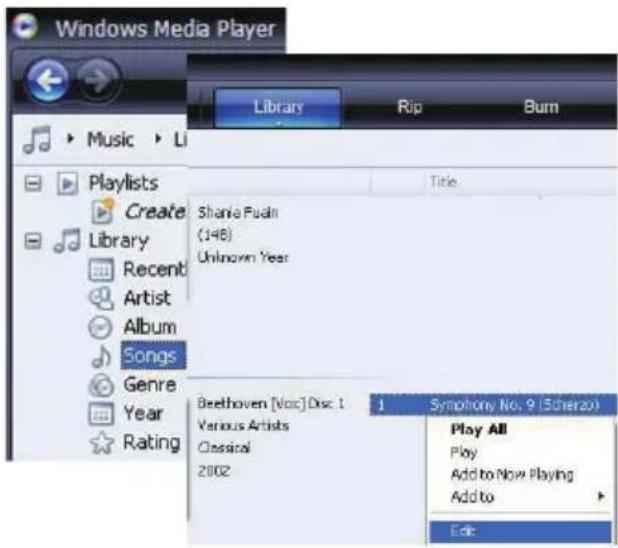Collapse the Library tree node
This screenshot has height=548, width=618.
pos(33,241)
